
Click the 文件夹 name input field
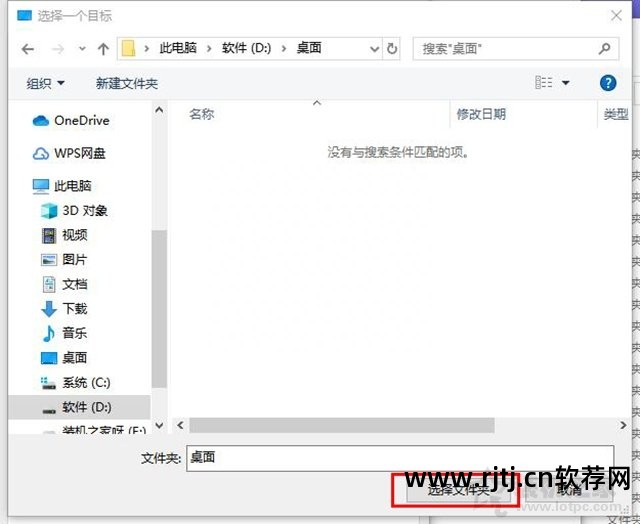point(400,458)
